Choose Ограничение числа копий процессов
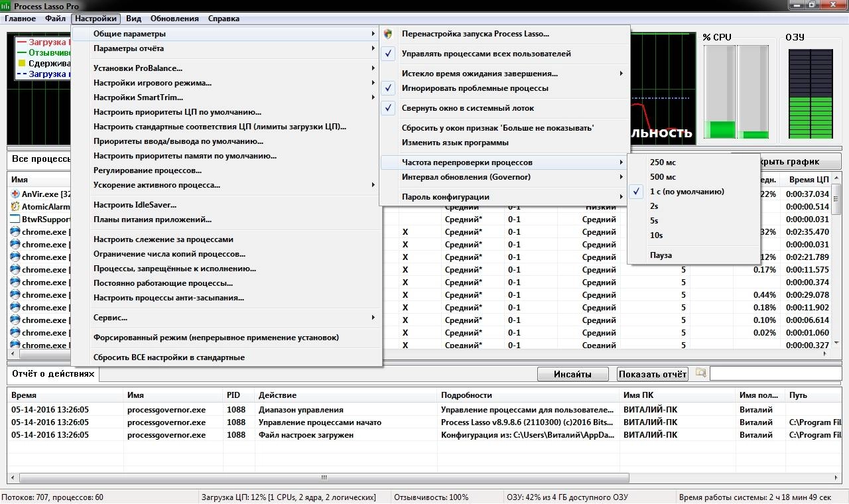The height and width of the screenshot is (504, 849). click(227, 254)
